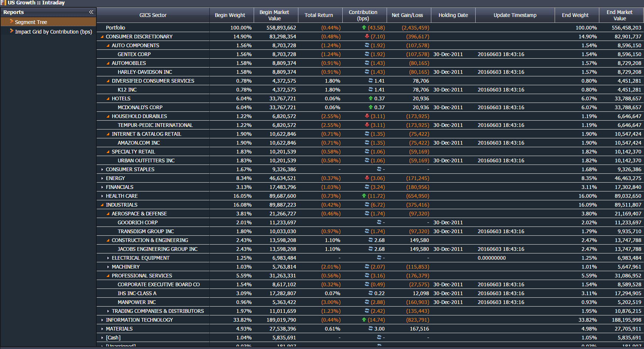
Task: Sort by the Total Return column header
Action: click(320, 15)
